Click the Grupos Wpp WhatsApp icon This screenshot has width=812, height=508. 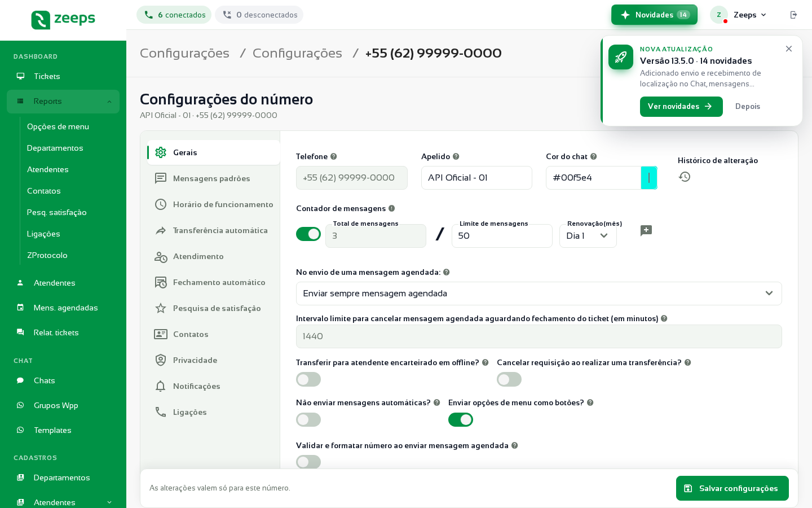[x=20, y=405]
